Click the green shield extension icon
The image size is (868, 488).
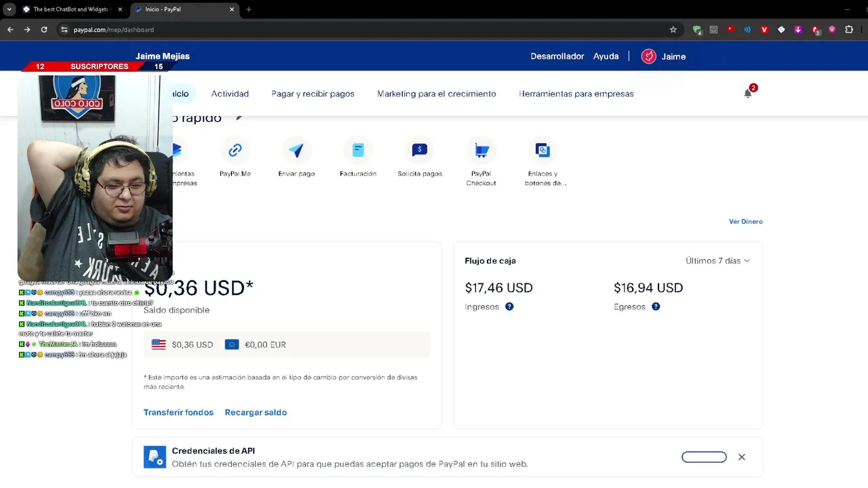click(697, 30)
